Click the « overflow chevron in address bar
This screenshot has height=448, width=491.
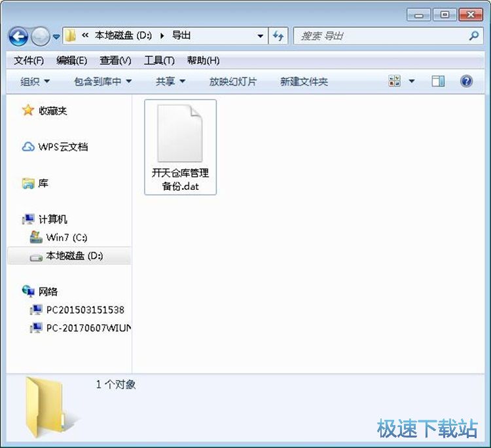(85, 35)
